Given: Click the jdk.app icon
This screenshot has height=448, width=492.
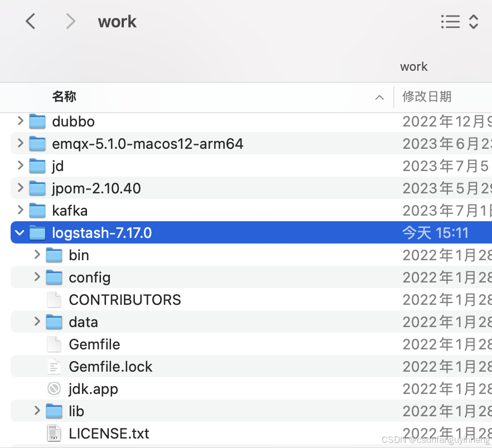Looking at the screenshot, I should click(54, 388).
